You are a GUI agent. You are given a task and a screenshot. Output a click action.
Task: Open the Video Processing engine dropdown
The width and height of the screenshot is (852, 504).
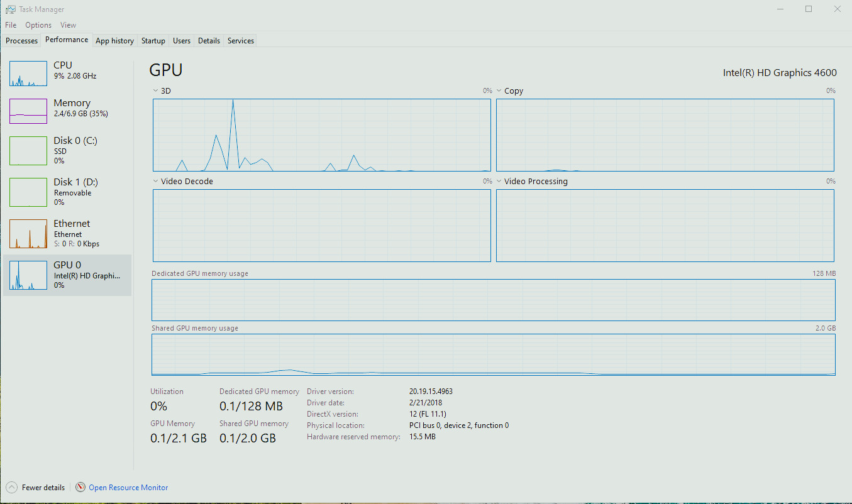click(499, 182)
